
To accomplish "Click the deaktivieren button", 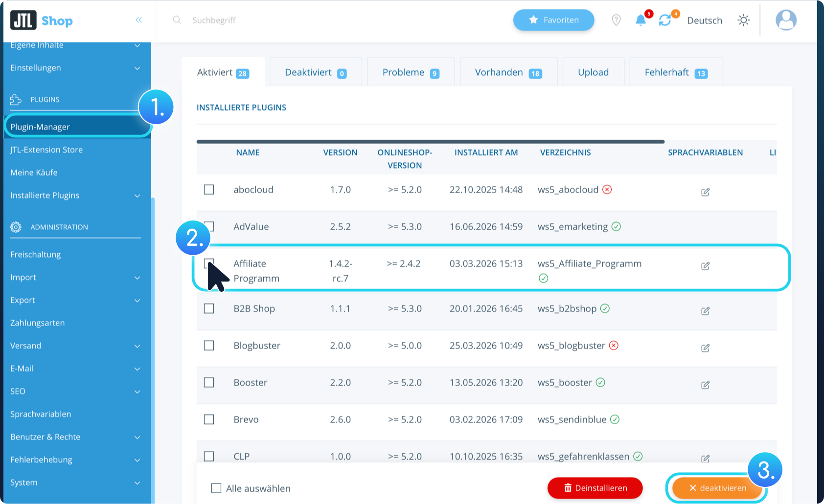I will pyautogui.click(x=717, y=488).
